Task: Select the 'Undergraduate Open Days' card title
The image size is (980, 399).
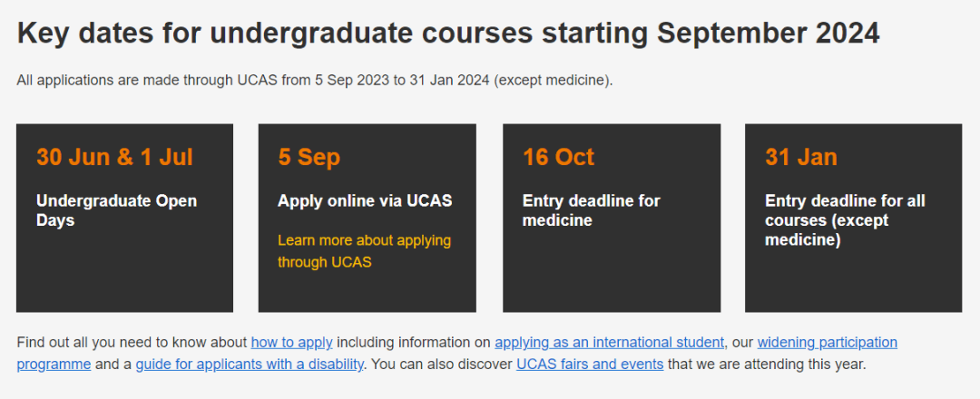Action: [116, 210]
